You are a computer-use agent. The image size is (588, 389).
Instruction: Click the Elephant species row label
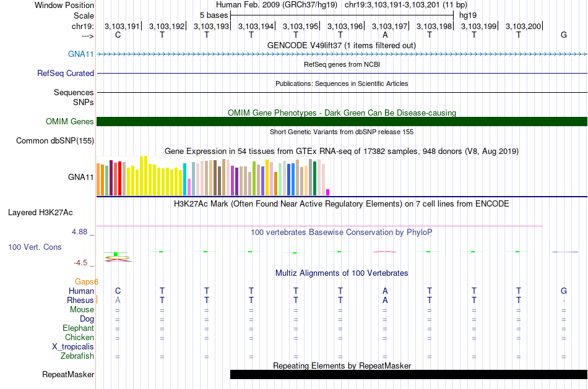(78, 328)
